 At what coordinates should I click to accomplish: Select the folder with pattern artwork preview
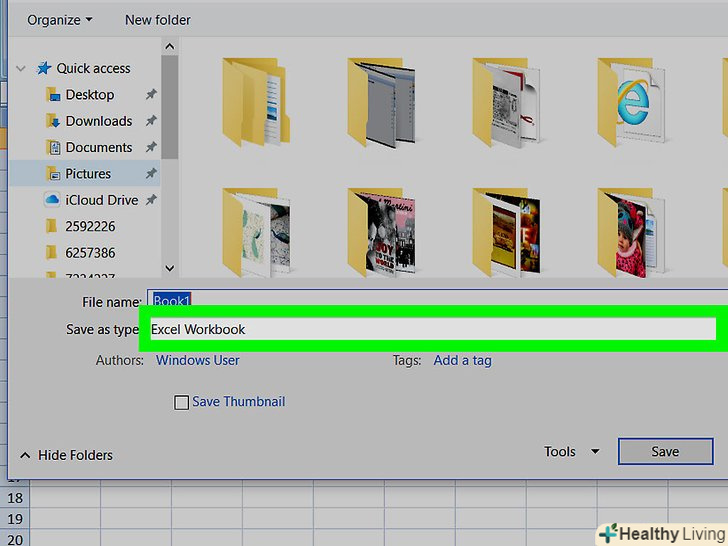pos(256,232)
